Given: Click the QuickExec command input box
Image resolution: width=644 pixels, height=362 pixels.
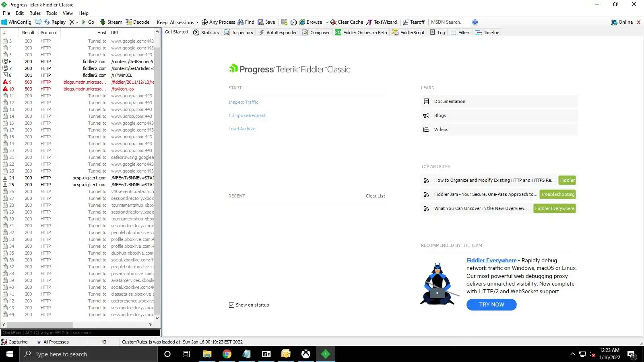Looking at the screenshot, I should 80,333.
